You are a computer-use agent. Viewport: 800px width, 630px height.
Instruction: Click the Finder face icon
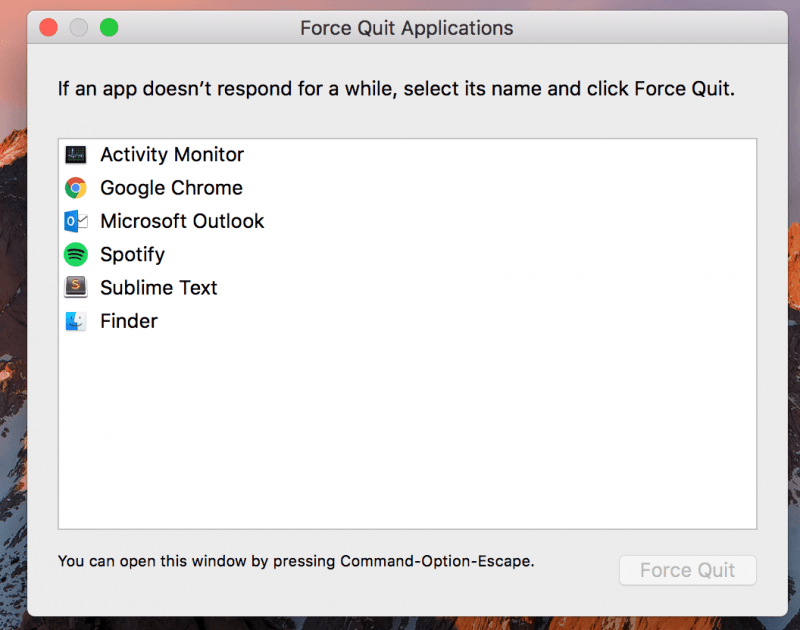click(76, 321)
